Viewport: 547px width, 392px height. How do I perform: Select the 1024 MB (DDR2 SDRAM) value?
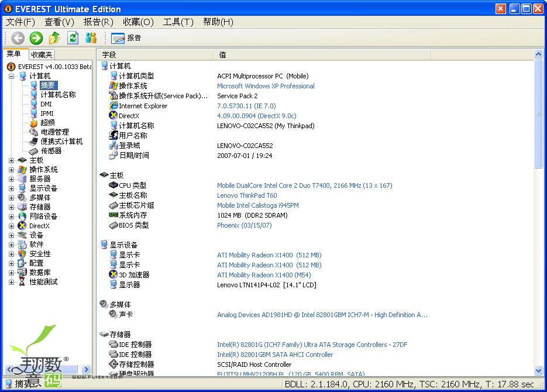pos(252,215)
